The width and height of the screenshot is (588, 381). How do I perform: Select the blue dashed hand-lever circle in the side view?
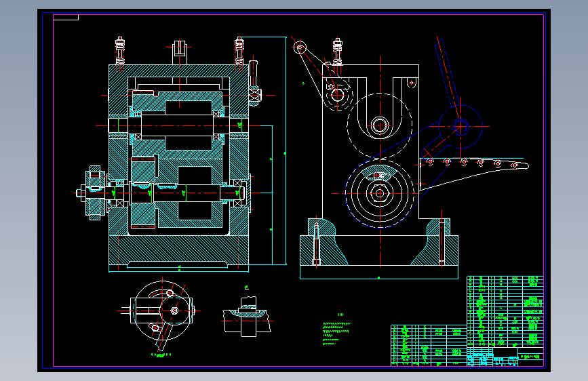click(x=460, y=126)
